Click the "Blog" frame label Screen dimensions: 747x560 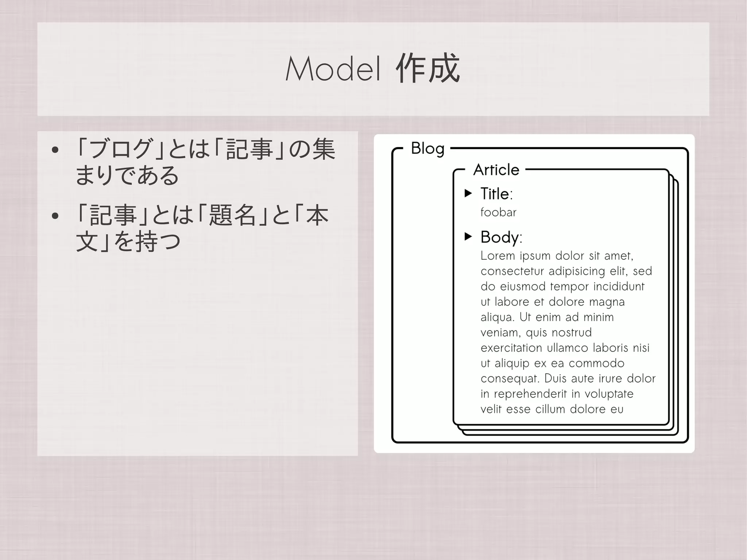427,148
